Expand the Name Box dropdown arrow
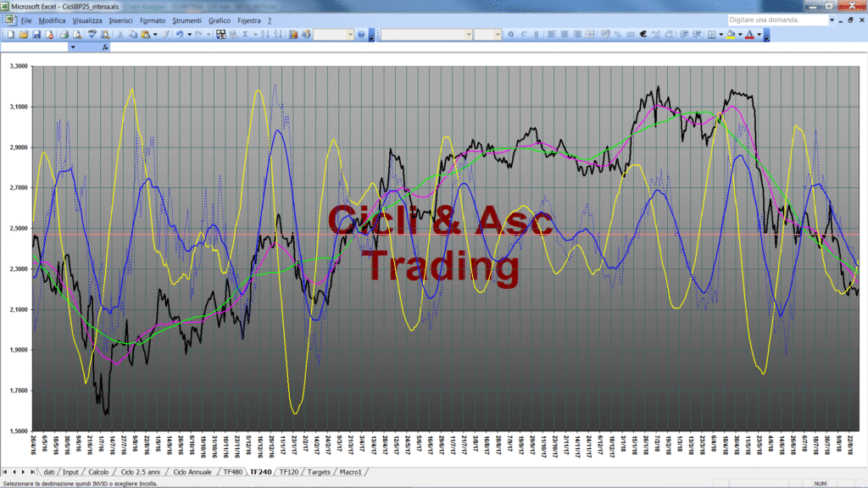 [x=73, y=47]
